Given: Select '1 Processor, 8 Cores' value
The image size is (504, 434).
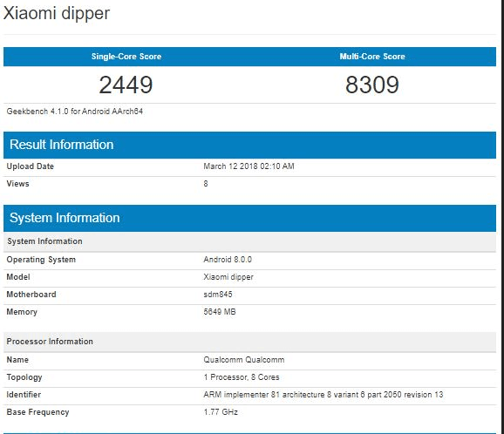Looking at the screenshot, I should pos(242,377).
